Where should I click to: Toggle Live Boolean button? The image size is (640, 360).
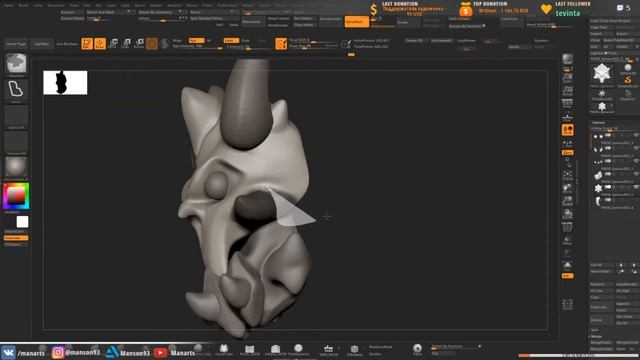[x=67, y=44]
